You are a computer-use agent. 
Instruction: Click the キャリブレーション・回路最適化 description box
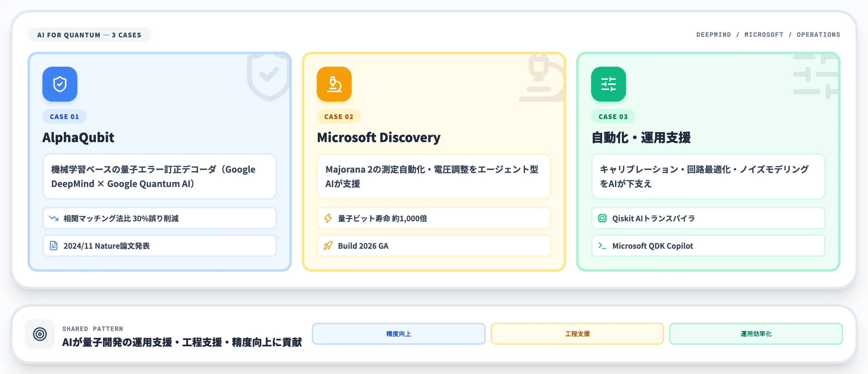click(708, 176)
